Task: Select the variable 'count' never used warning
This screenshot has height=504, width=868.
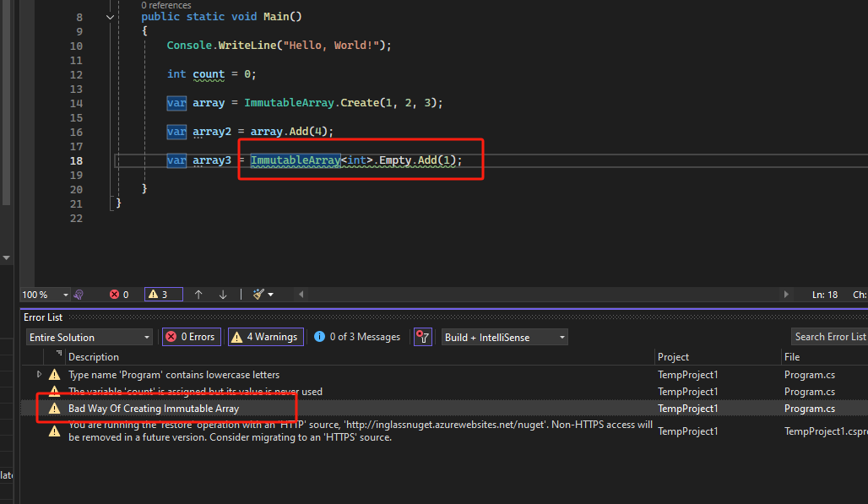Action: pyautogui.click(x=195, y=392)
